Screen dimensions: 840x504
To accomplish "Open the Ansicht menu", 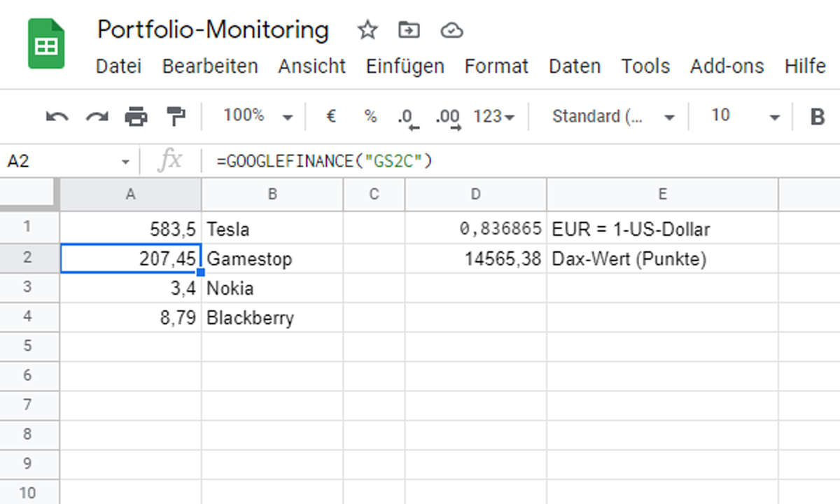I will tap(311, 66).
